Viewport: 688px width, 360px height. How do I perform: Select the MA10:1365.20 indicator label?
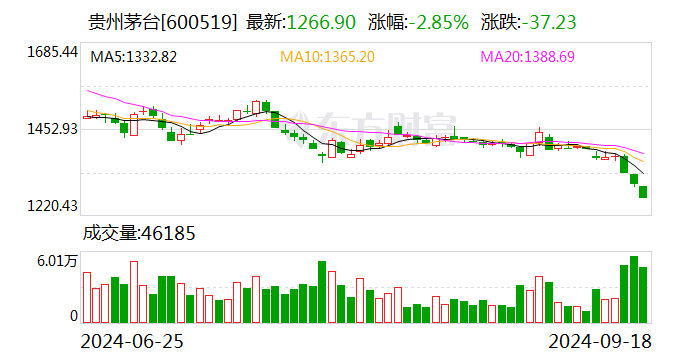click(x=327, y=57)
